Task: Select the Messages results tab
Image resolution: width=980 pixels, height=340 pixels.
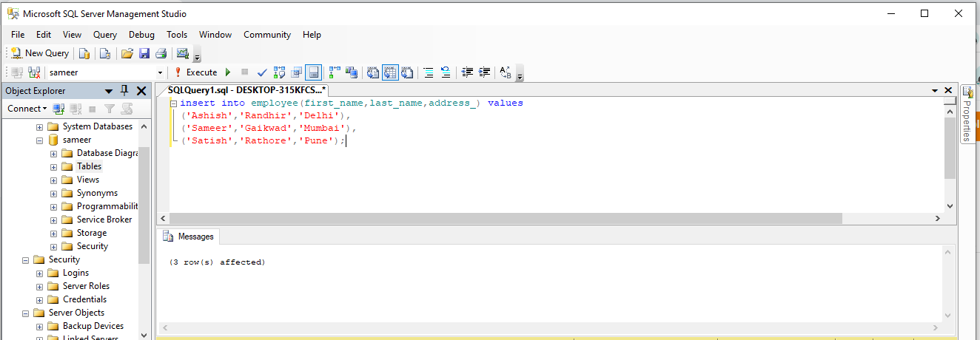Action: click(189, 237)
